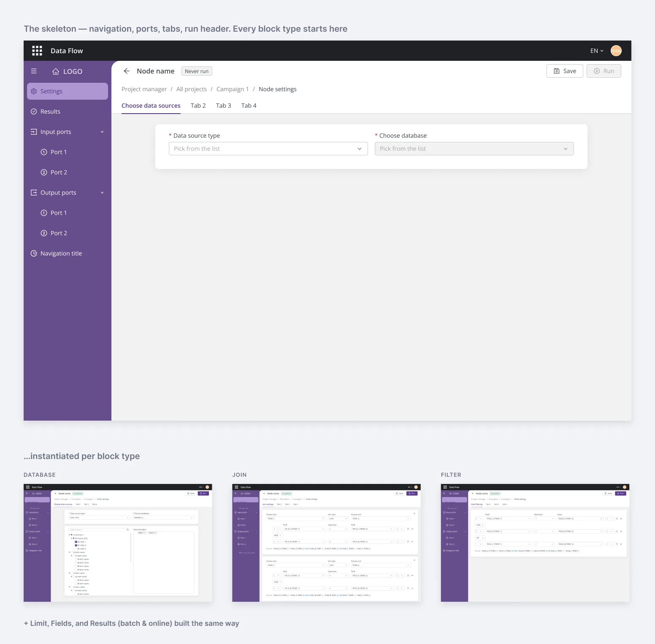Screen dimensions: 655x644
Task: Open the JOIN block thumbnail
Action: 327,543
